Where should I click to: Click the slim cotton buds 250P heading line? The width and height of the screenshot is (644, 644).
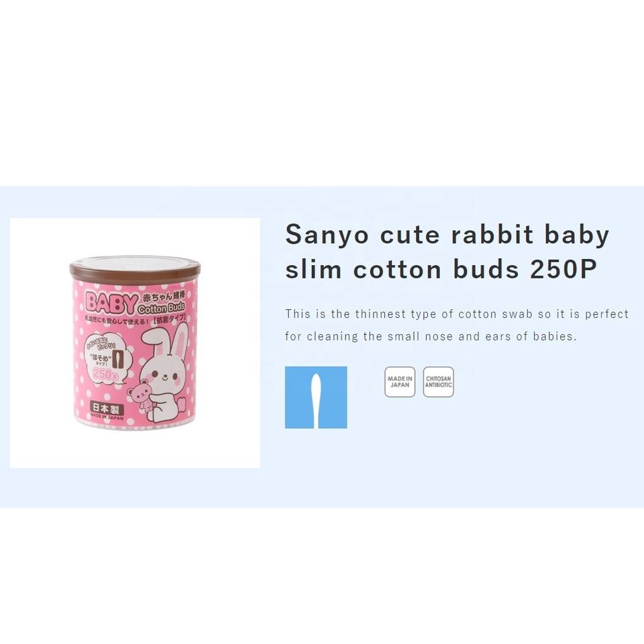441,270
